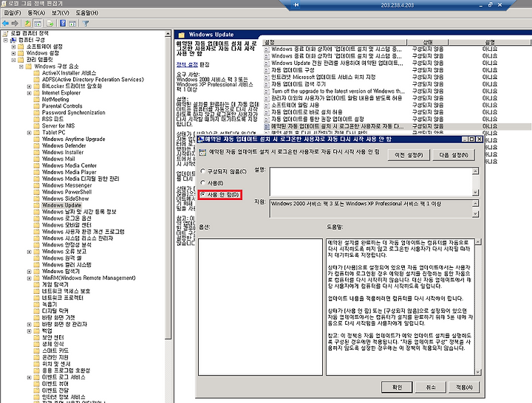Screen dimensions: 532x403
Task: Click the folder icon beside NetMeeting
Action: click(x=36, y=100)
